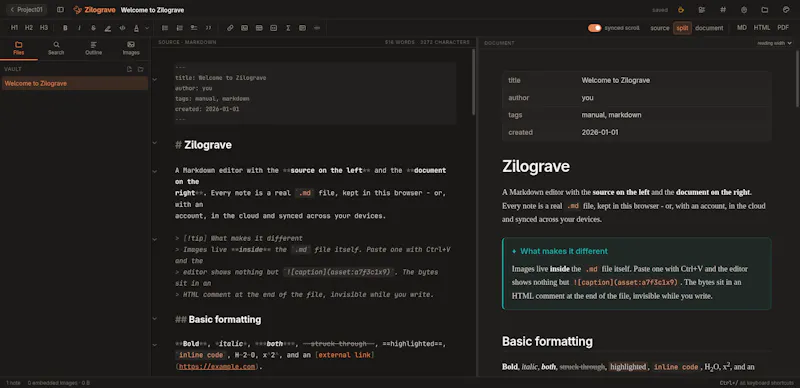Click the "0 embedded images" status entry
Viewport: 800px width, 388px height.
[59, 383]
